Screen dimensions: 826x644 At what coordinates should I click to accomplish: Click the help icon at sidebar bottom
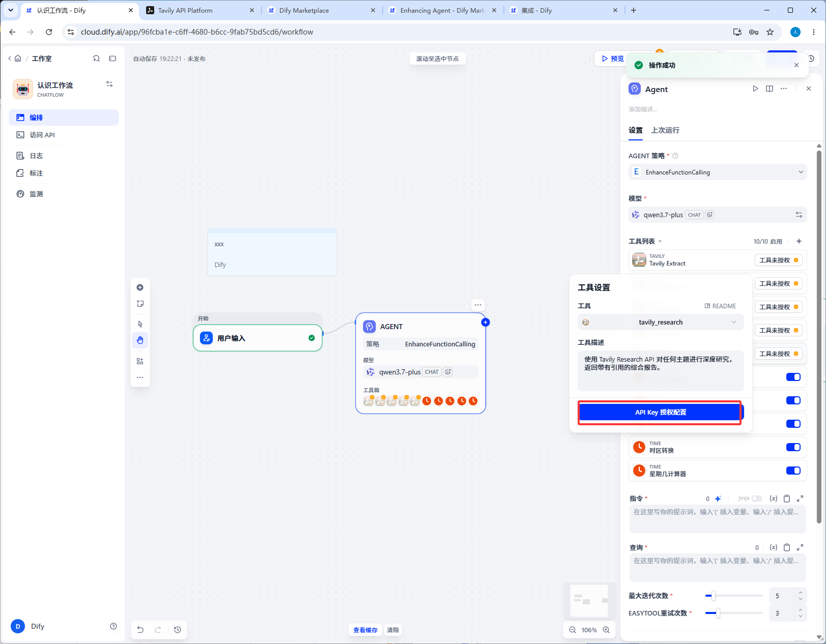coord(113,626)
